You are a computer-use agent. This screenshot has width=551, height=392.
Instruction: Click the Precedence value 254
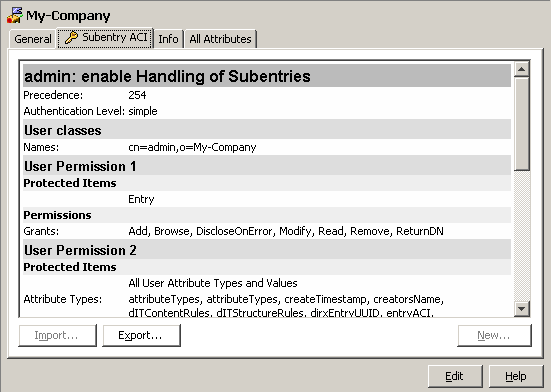coord(137,95)
